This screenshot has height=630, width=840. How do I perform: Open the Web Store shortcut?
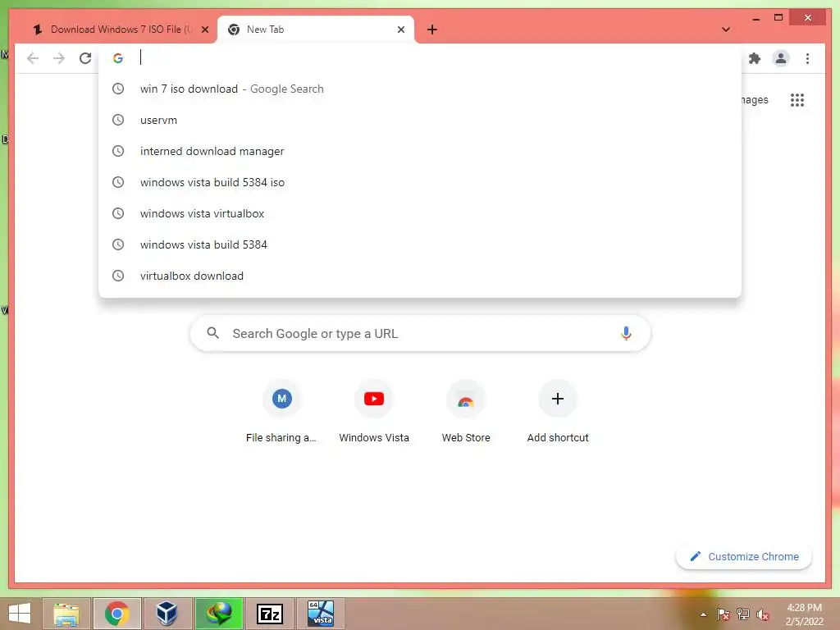[x=466, y=413]
